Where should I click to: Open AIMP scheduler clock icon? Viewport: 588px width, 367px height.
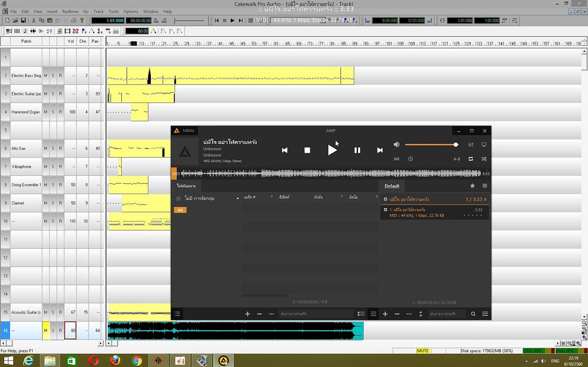(410, 159)
